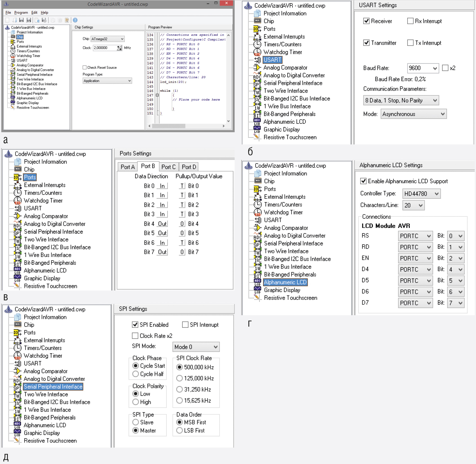Select the High clock polarity option

[136, 402]
